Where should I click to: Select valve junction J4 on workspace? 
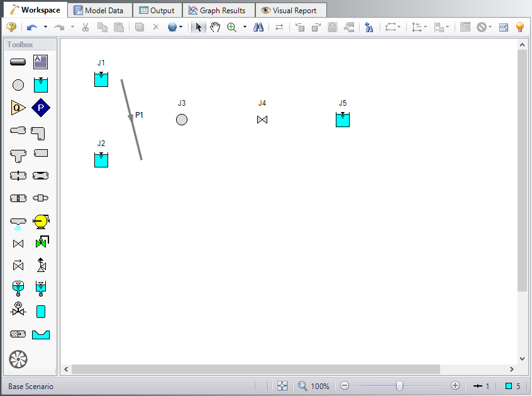click(x=262, y=120)
